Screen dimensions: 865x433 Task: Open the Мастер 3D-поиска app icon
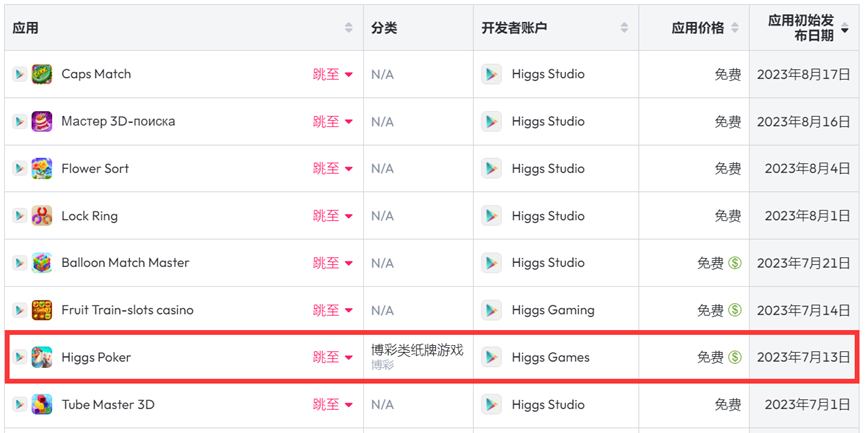pyautogui.click(x=42, y=121)
